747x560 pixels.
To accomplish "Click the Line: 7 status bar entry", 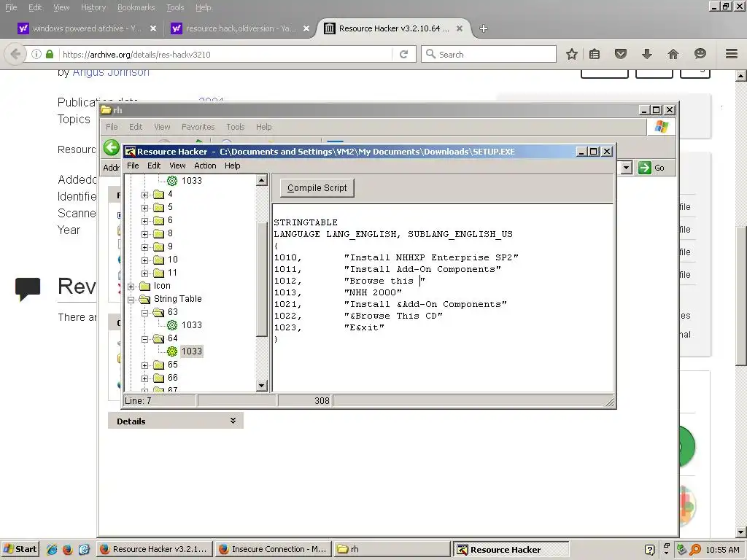I will (x=160, y=401).
